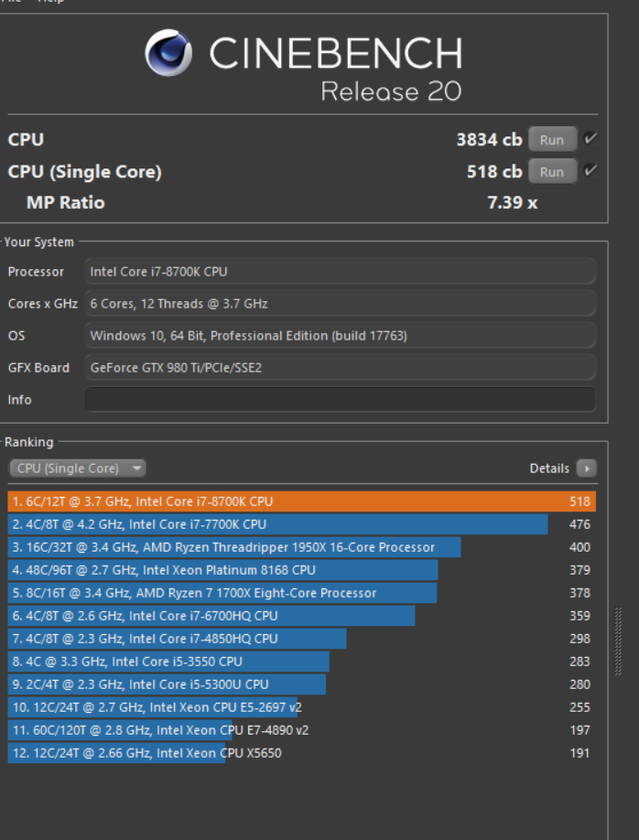Open the CPU (Single Core) ranking dropdown

[x=78, y=468]
